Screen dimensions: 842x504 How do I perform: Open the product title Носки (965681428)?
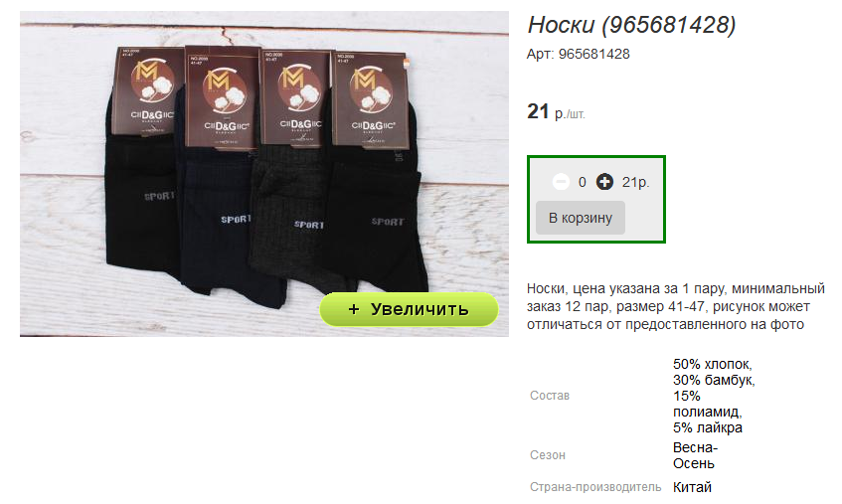tap(631, 25)
